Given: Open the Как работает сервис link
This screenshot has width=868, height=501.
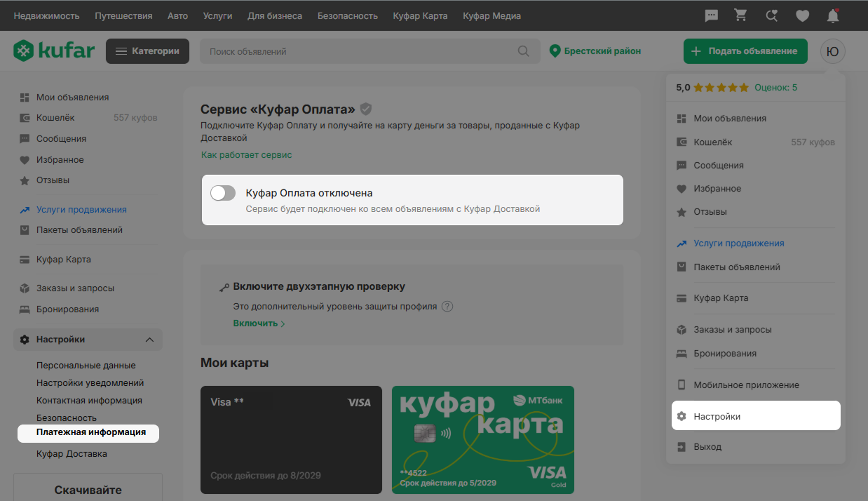Looking at the screenshot, I should point(246,155).
